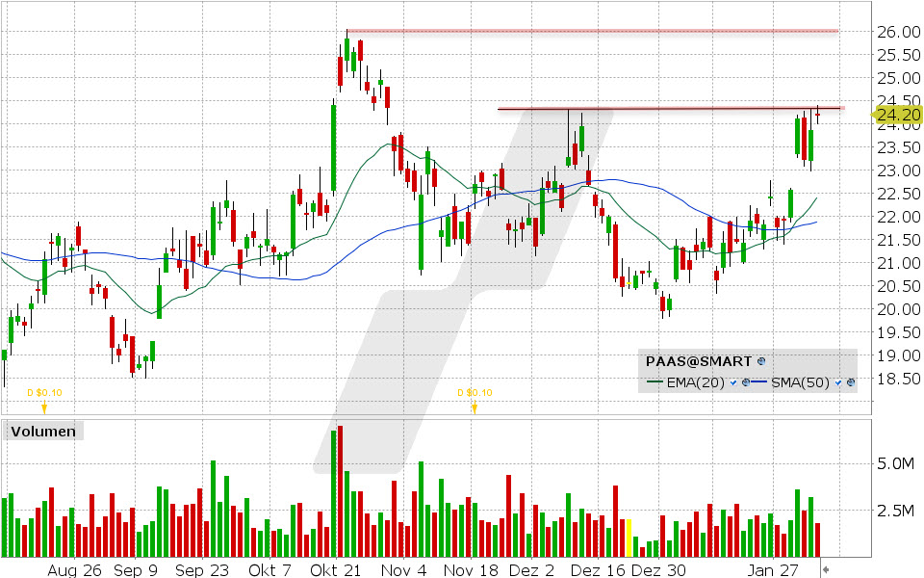Click the PAAS@SMART symbol label
The width and height of the screenshot is (924, 578).
(699, 361)
